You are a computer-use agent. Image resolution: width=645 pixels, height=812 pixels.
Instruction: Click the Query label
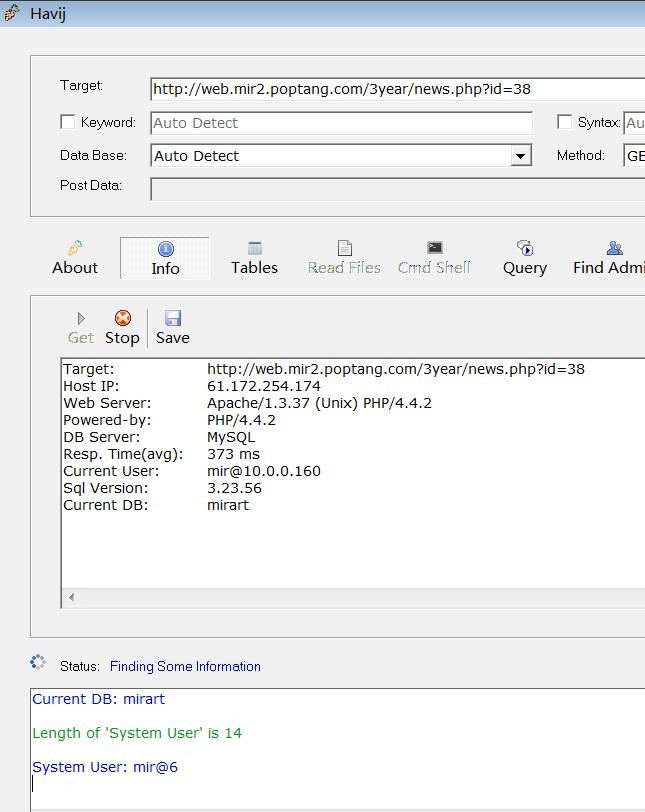click(x=525, y=268)
